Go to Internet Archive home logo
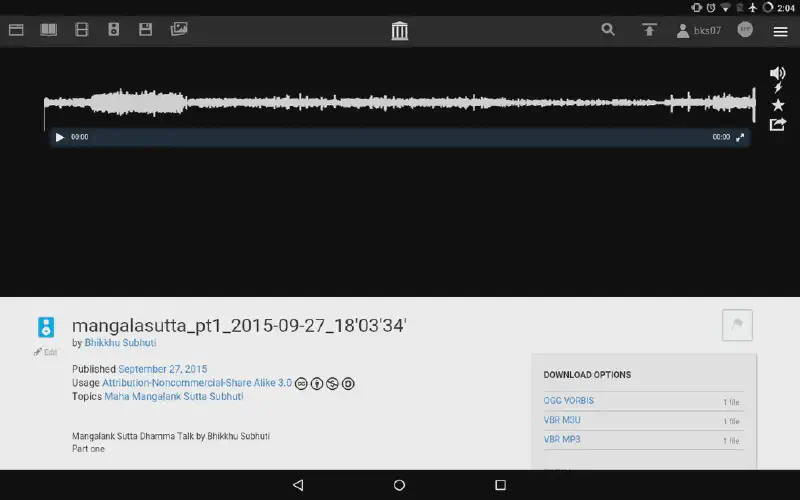 click(400, 31)
